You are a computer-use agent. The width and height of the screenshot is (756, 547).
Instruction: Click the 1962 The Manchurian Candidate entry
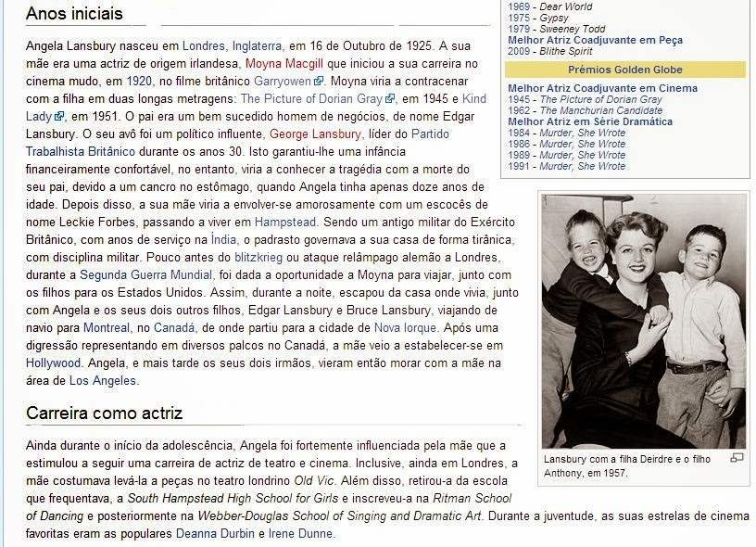(585, 110)
